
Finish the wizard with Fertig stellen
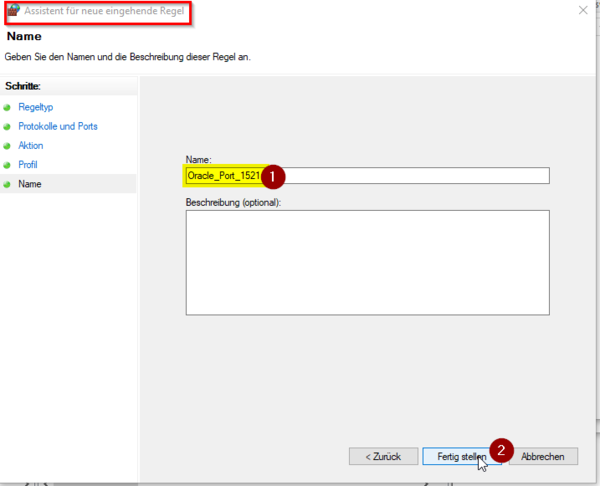[x=459, y=456]
